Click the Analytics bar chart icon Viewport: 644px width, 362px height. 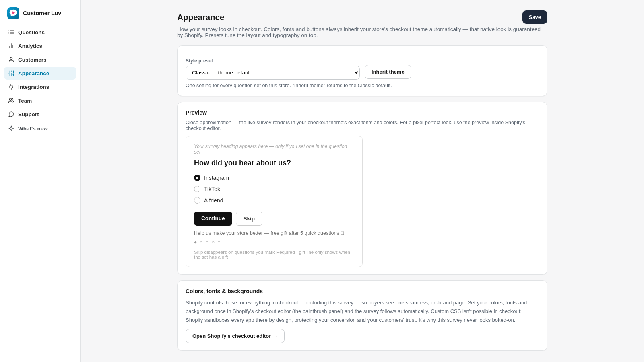pyautogui.click(x=11, y=46)
